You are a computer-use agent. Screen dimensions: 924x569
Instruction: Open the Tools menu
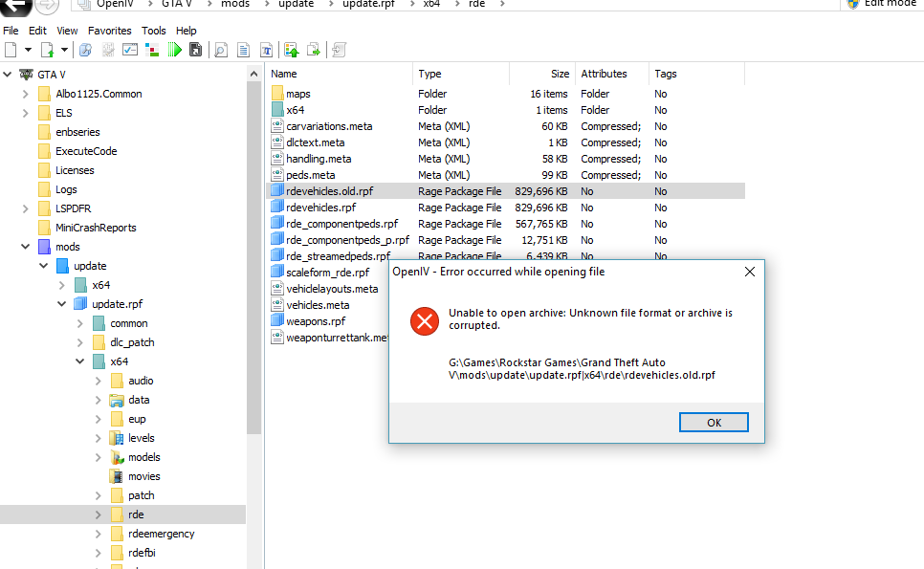154,31
